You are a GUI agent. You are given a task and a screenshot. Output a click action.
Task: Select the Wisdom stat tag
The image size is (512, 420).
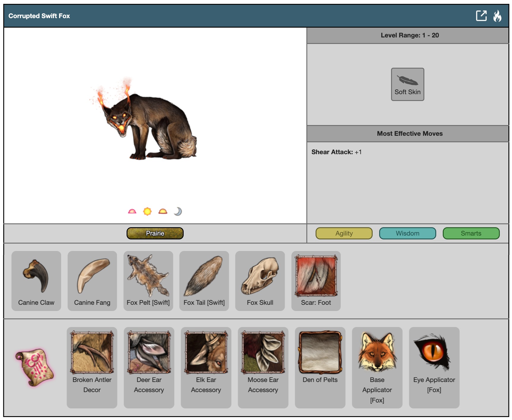407,233
